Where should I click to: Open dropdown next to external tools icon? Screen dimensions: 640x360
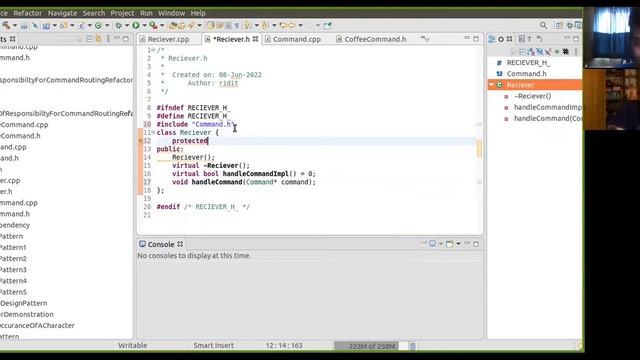pyautogui.click(x=162, y=25)
